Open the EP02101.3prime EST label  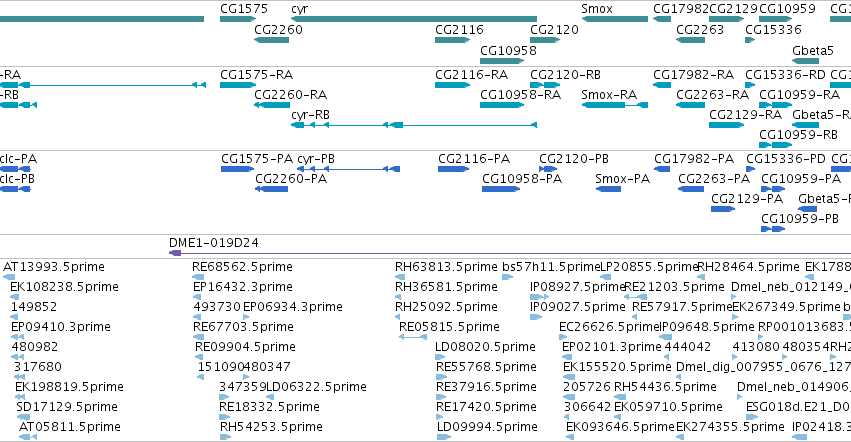point(612,347)
